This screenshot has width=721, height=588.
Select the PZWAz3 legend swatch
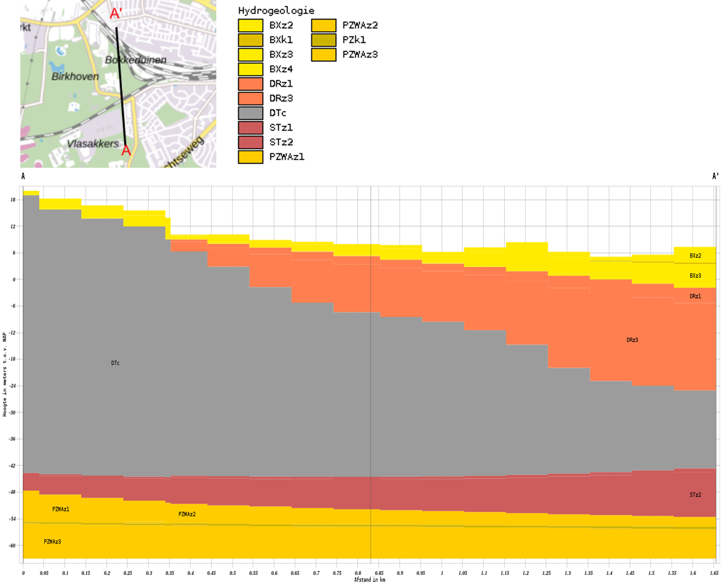pos(324,54)
